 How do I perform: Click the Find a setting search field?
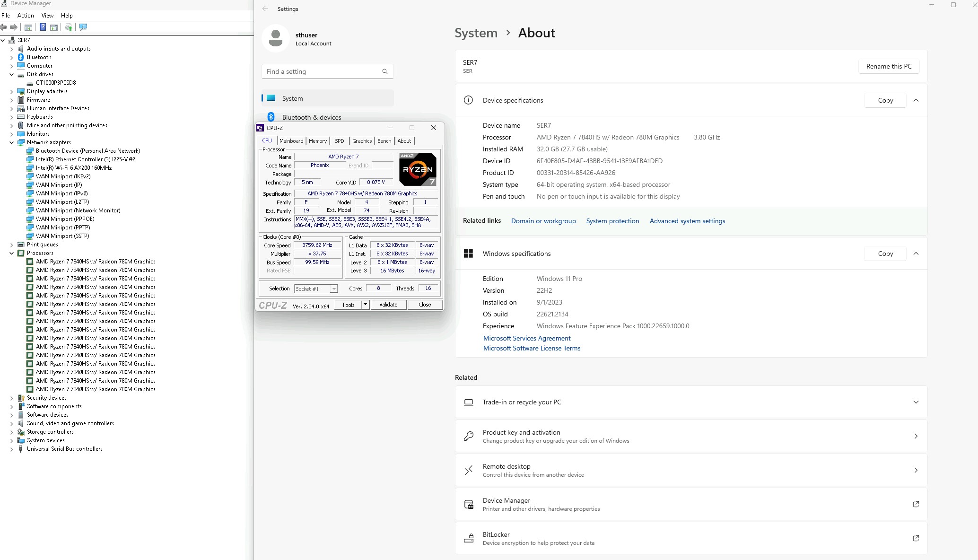click(x=322, y=71)
